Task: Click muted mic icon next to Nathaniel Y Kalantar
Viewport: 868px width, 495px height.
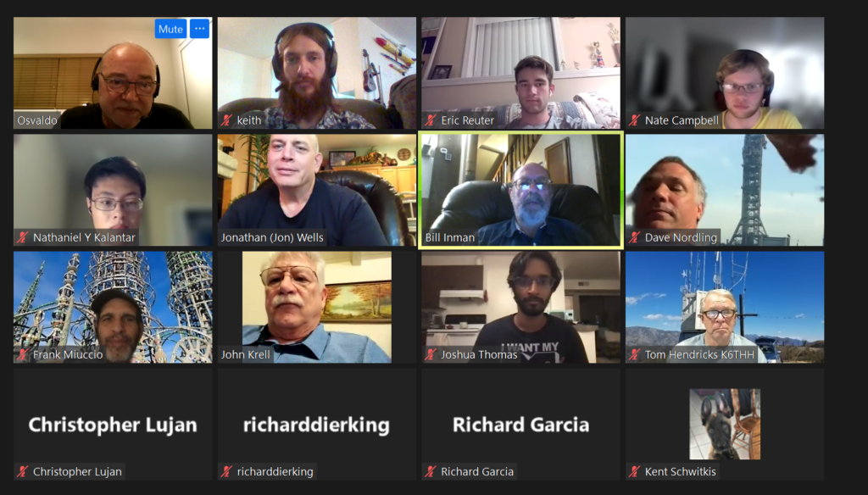Action: click(23, 237)
